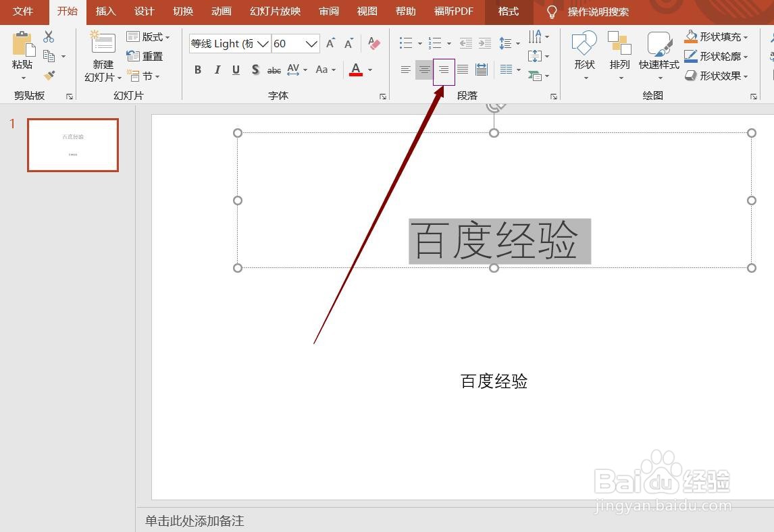The image size is (774, 532).
Task: Open the File (文件) tab
Action: (23, 11)
